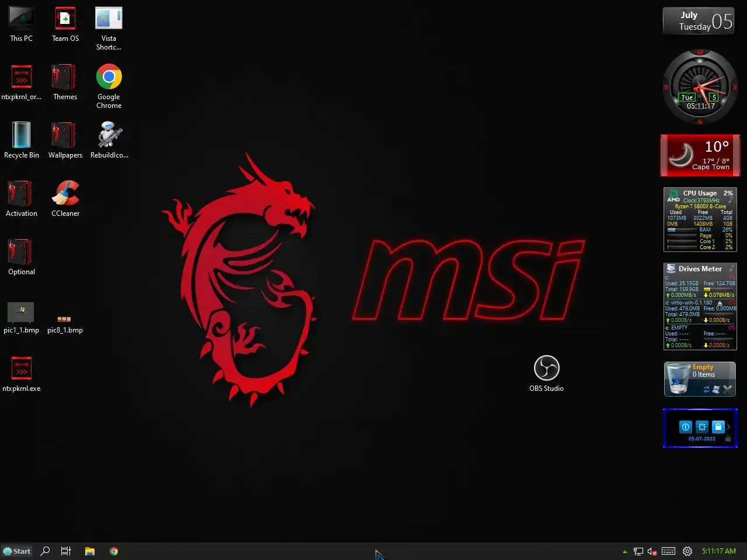Screen dimensions: 747x560
Task: Select the ntxpkrnl.exe file icon
Action: click(21, 374)
